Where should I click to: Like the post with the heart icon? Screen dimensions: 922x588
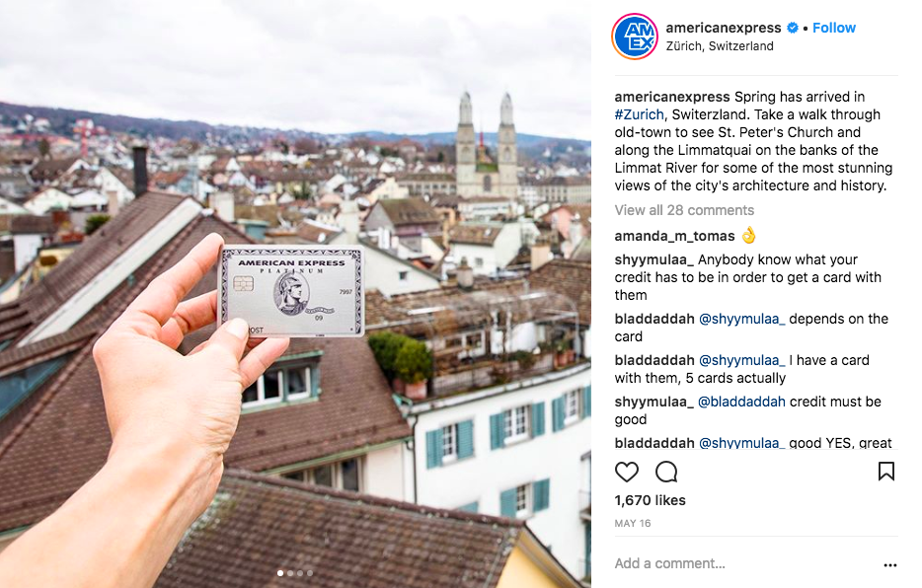(x=626, y=472)
